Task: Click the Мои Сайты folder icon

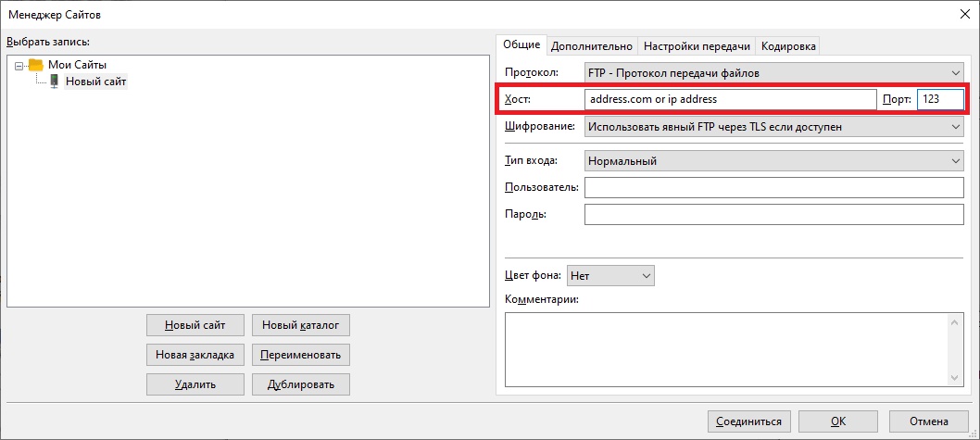Action: (36, 65)
